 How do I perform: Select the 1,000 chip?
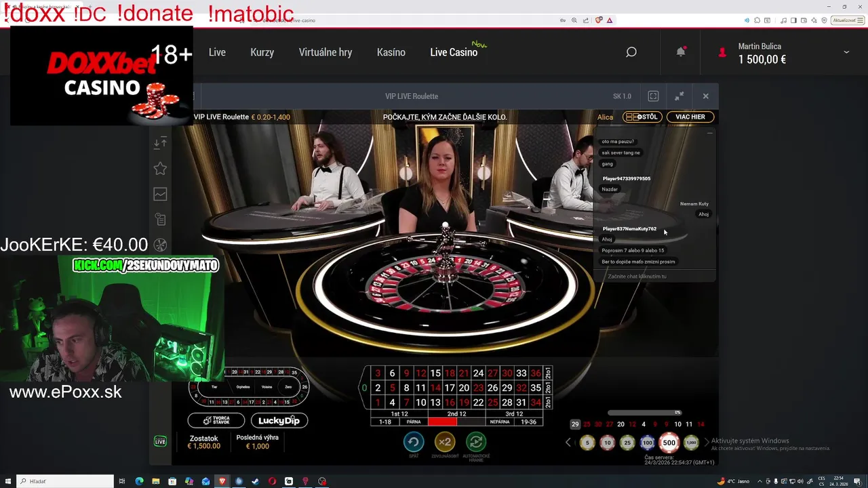(691, 443)
